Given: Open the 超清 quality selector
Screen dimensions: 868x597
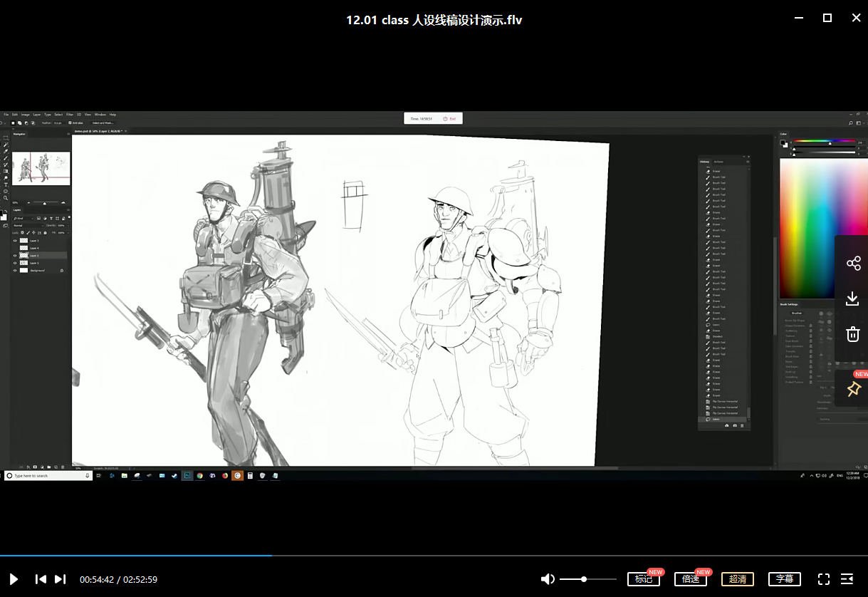Looking at the screenshot, I should pyautogui.click(x=737, y=579).
